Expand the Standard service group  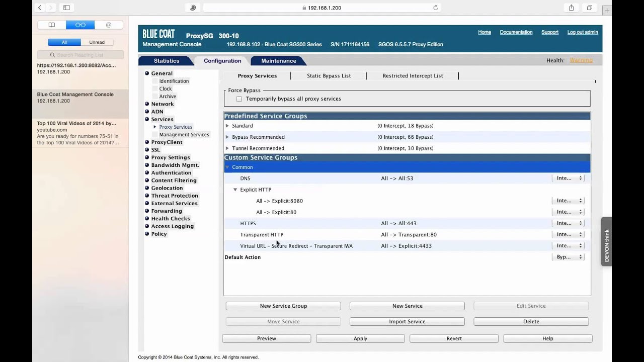coord(227,126)
